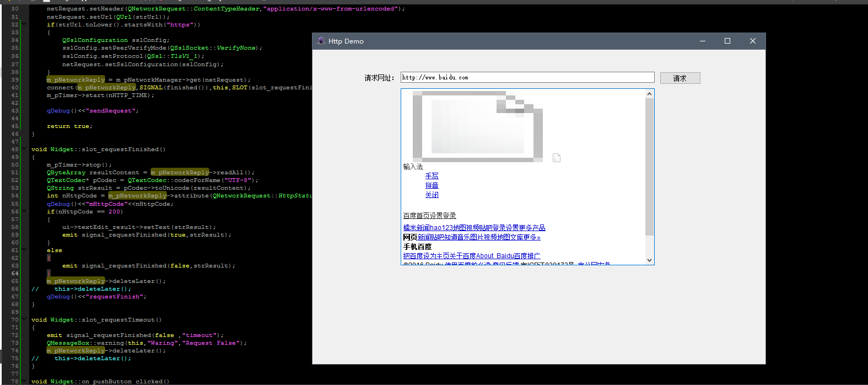Click the Http Demo window title icon
Viewport: 868px width, 385px height.
tap(321, 41)
